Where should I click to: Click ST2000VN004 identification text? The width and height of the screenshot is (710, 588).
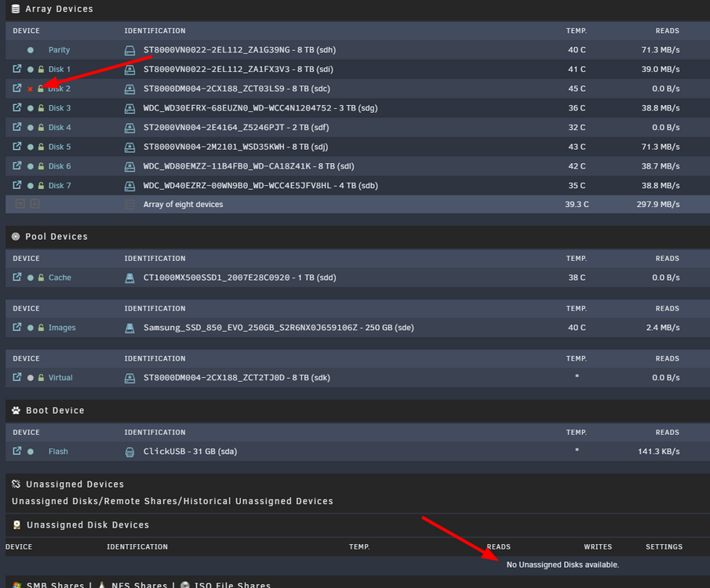236,128
